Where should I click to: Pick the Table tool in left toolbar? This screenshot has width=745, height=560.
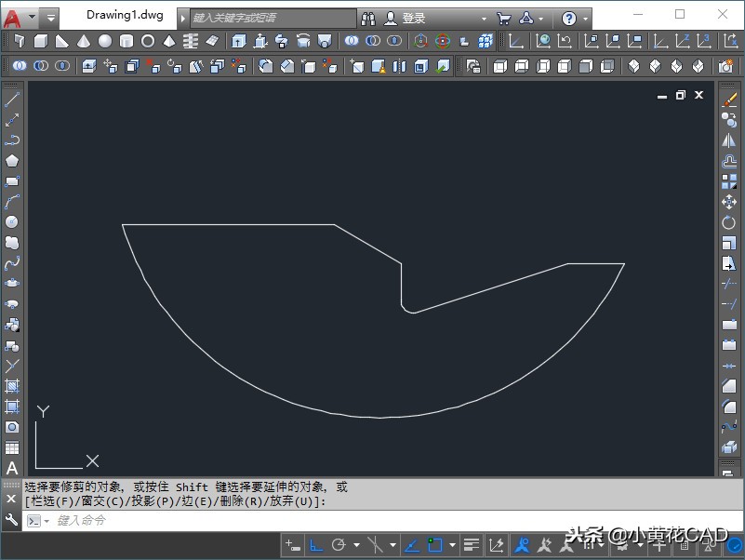coord(12,447)
